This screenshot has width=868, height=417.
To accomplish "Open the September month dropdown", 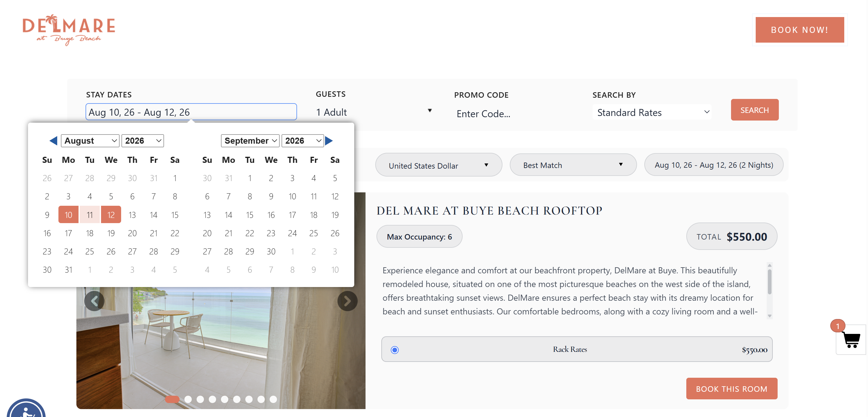I will click(x=250, y=141).
